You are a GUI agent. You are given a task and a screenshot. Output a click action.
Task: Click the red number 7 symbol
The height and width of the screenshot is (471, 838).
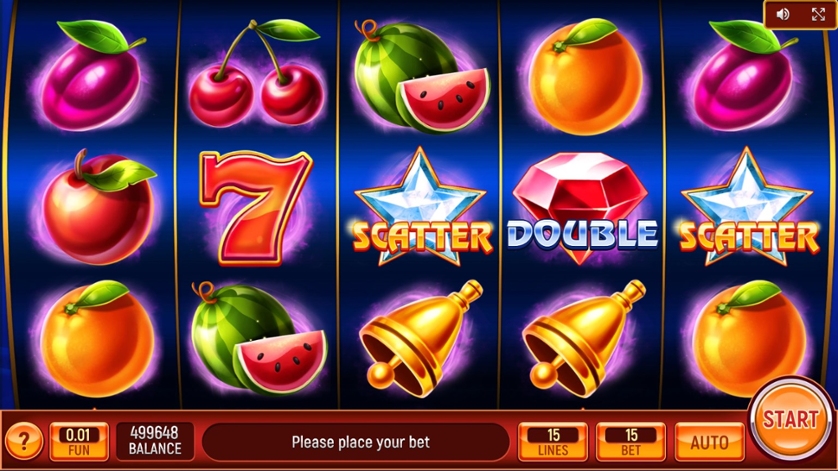tap(255, 207)
